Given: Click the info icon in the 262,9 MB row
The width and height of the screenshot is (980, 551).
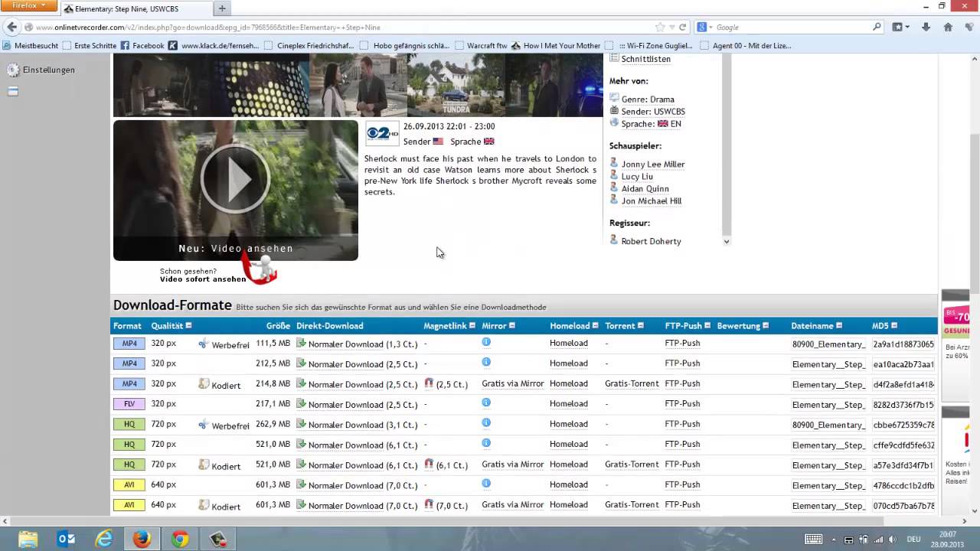Looking at the screenshot, I should (486, 422).
